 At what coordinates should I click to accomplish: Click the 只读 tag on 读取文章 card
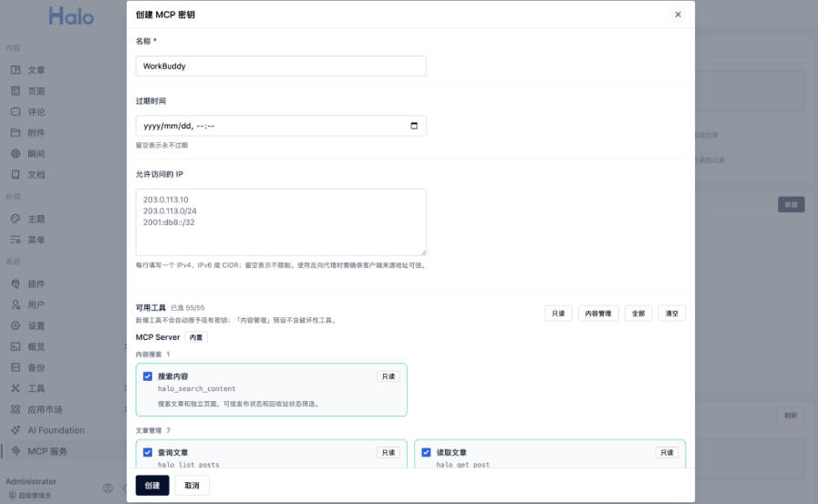tap(667, 452)
